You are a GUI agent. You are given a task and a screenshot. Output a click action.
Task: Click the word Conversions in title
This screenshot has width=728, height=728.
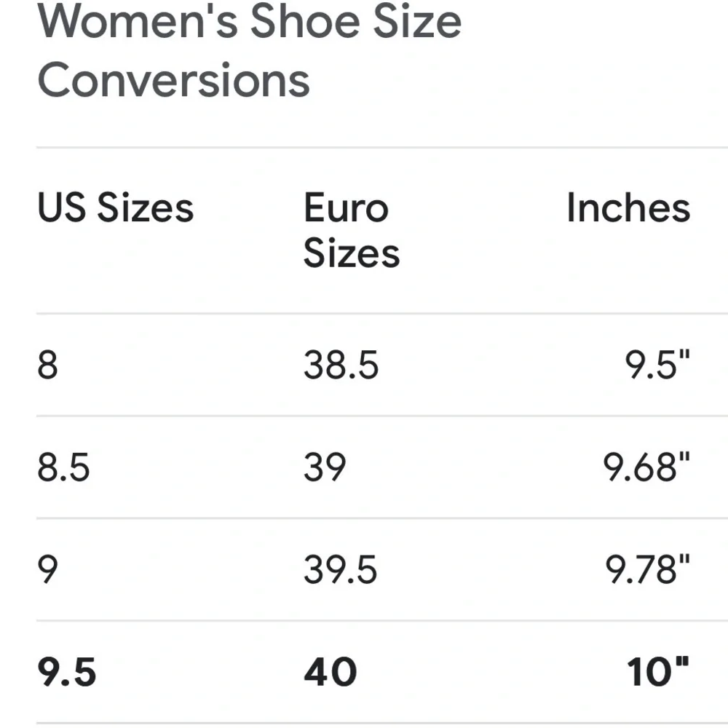[174, 80]
